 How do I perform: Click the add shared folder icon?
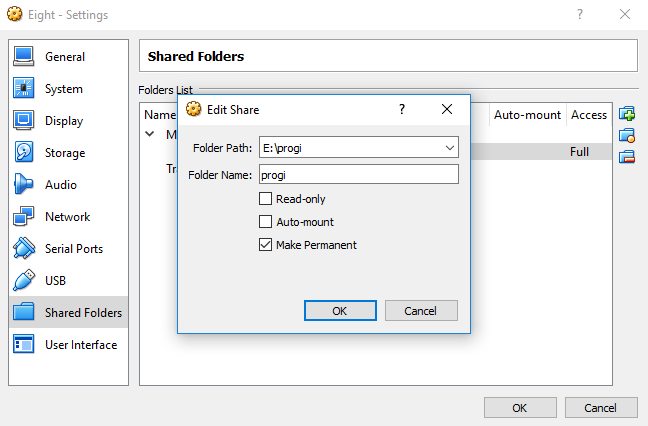point(627,114)
